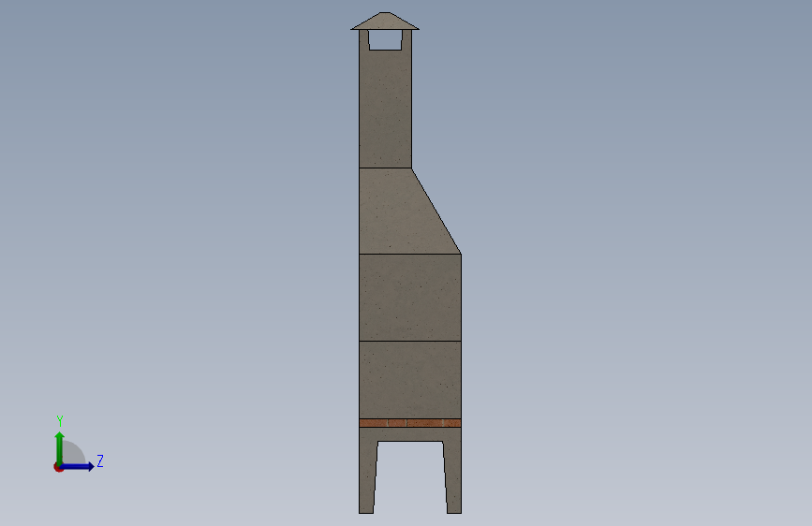The image size is (812, 526).
Task: Select the pyramid chimney cap on the model
Action: [385, 22]
